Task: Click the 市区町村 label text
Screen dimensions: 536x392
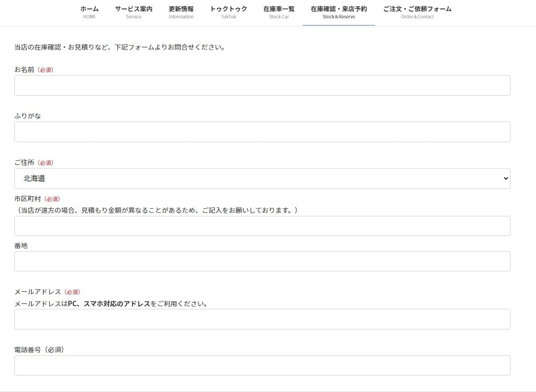Action: pyautogui.click(x=28, y=199)
